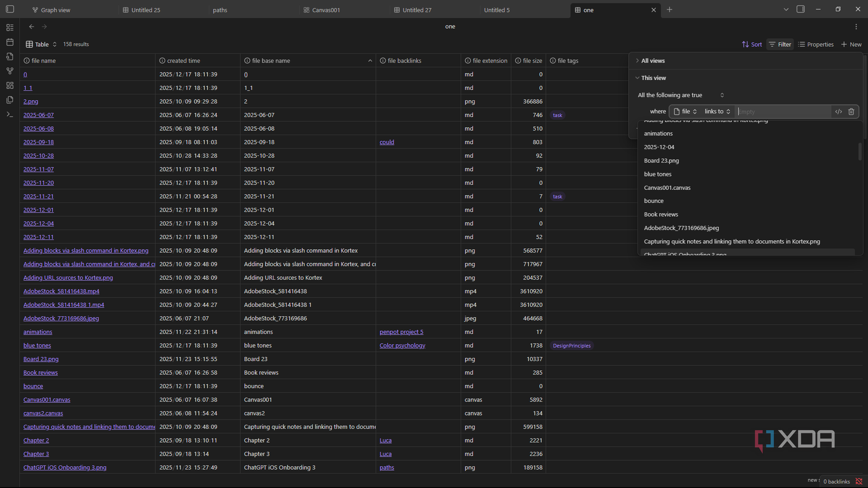Open the graph view from left ribbon
The width and height of the screenshot is (868, 488).
9,70
